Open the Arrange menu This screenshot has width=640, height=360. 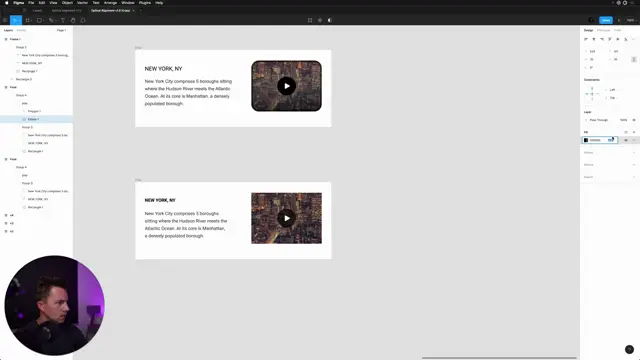coord(110,3)
